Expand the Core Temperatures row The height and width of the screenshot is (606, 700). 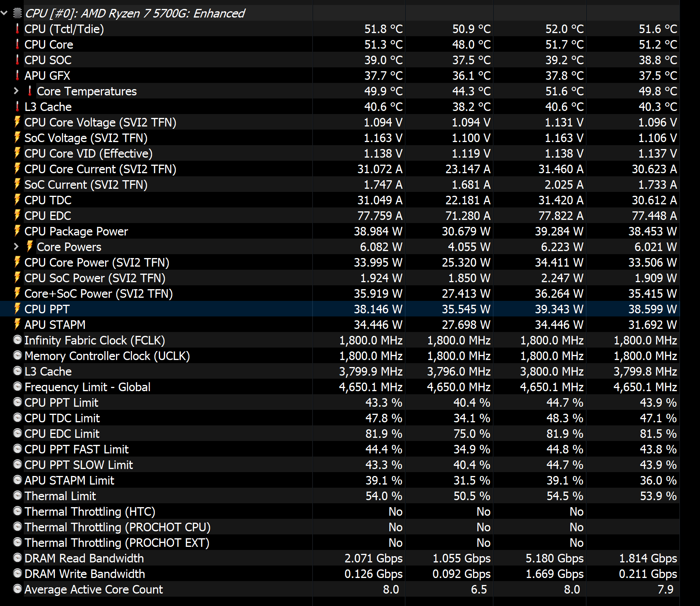[x=16, y=91]
